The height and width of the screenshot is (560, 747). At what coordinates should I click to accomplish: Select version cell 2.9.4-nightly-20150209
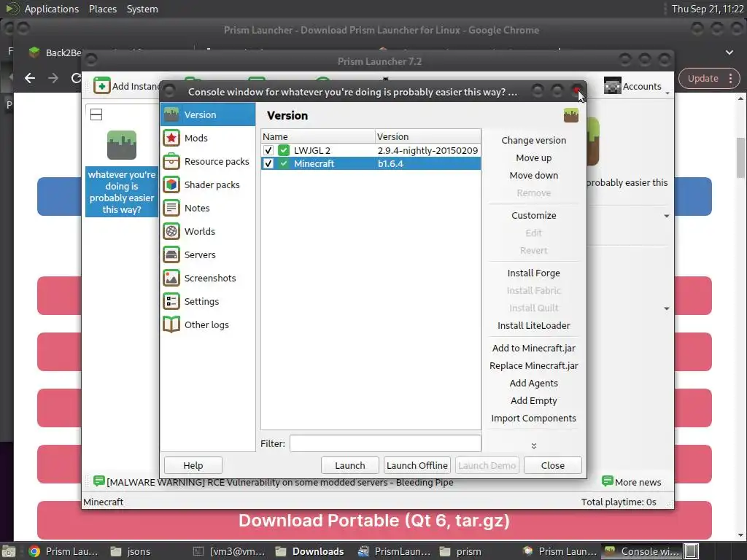pos(427,150)
